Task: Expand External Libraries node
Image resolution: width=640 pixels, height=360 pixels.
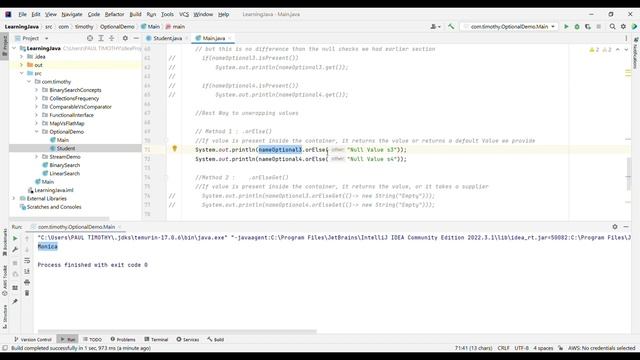Action: [14, 198]
